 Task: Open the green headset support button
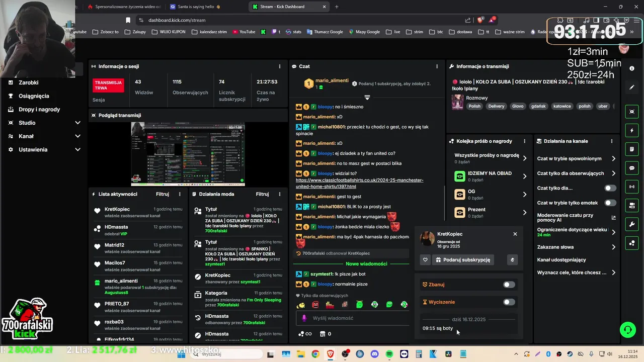pos(627,330)
